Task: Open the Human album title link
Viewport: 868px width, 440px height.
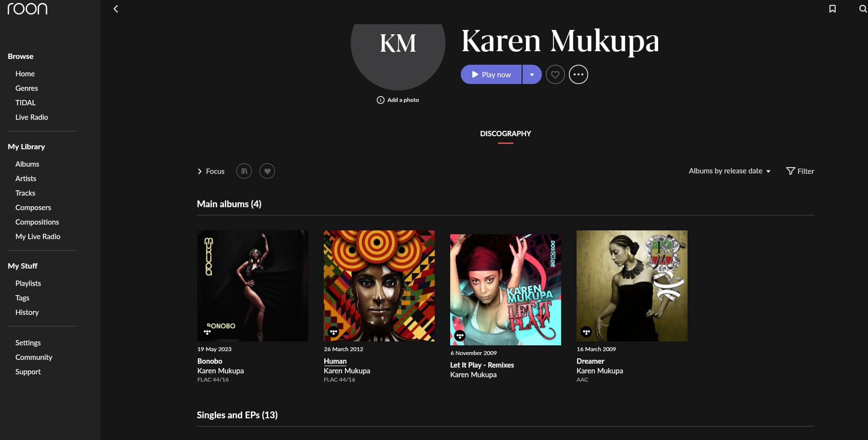Action: click(x=335, y=361)
